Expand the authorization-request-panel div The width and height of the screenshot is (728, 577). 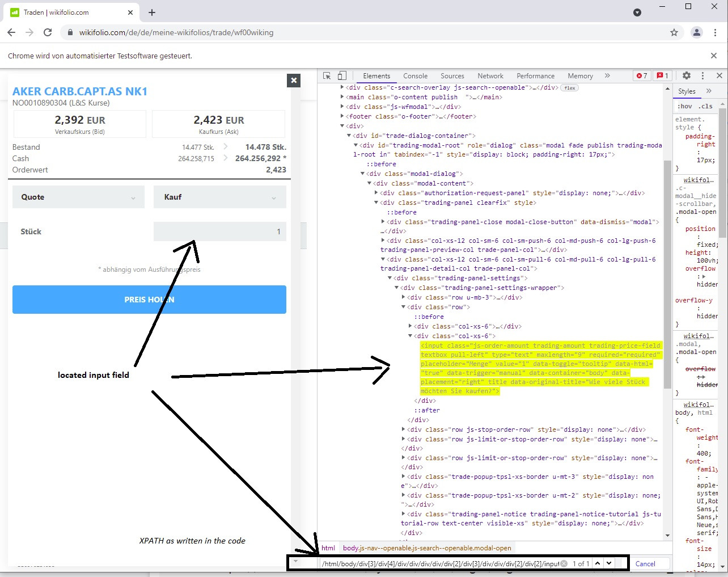[x=376, y=193]
